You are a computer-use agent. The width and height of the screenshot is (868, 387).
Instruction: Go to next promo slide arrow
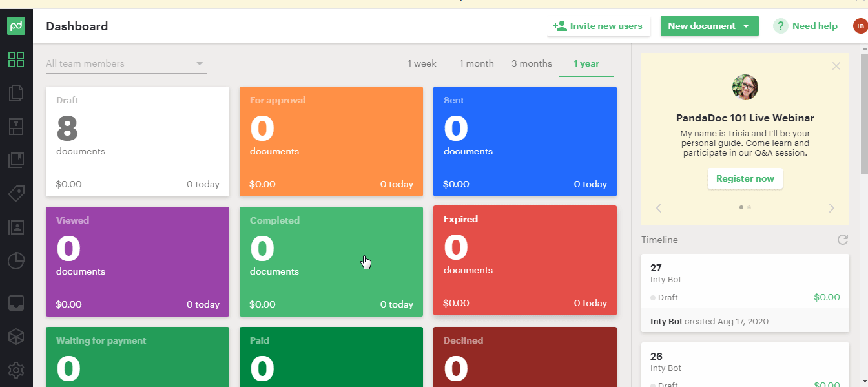832,208
